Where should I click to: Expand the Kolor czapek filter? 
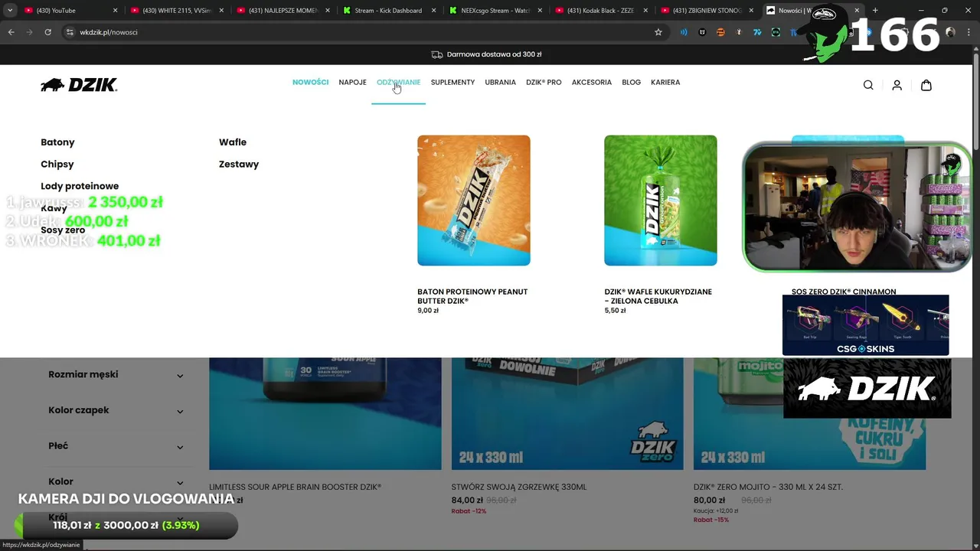coord(116,410)
